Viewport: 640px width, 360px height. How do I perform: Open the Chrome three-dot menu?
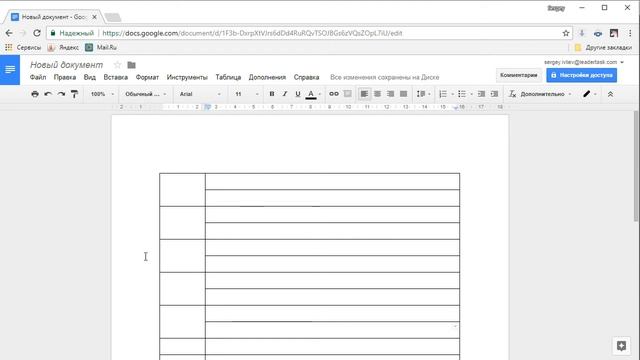coord(630,33)
